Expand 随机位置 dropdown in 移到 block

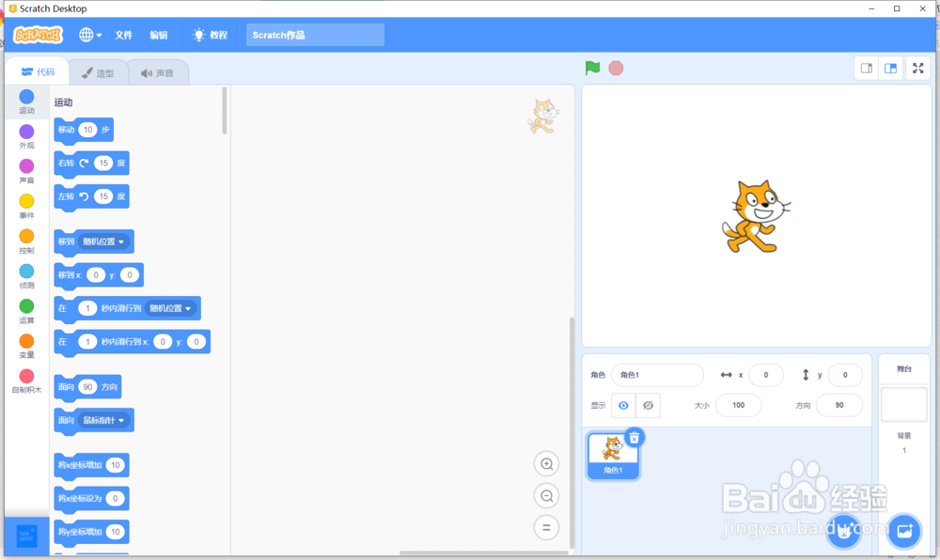pos(103,241)
